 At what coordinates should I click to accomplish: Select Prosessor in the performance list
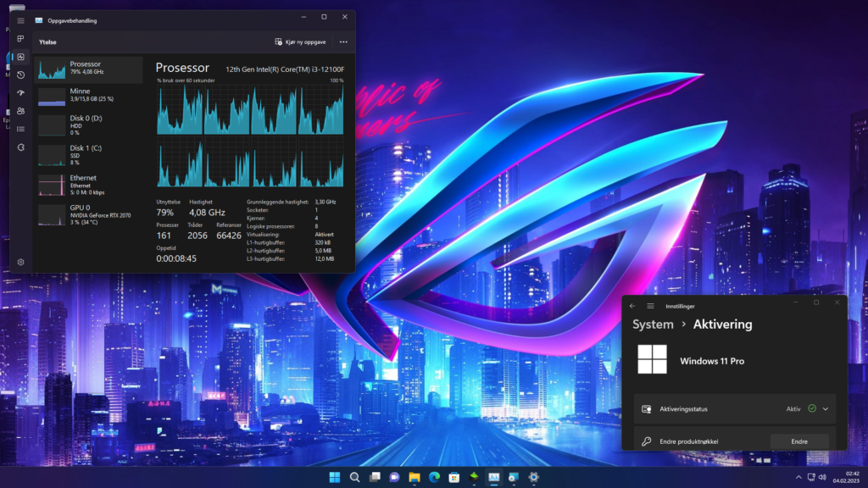click(88, 69)
